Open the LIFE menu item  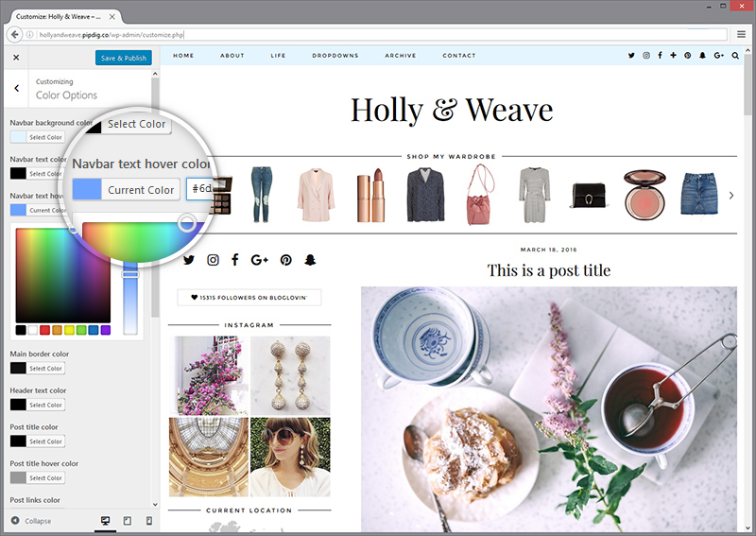[278, 56]
